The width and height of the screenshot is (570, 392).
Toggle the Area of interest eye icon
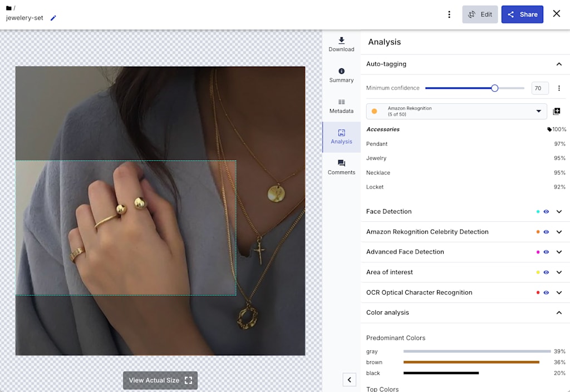click(x=546, y=272)
